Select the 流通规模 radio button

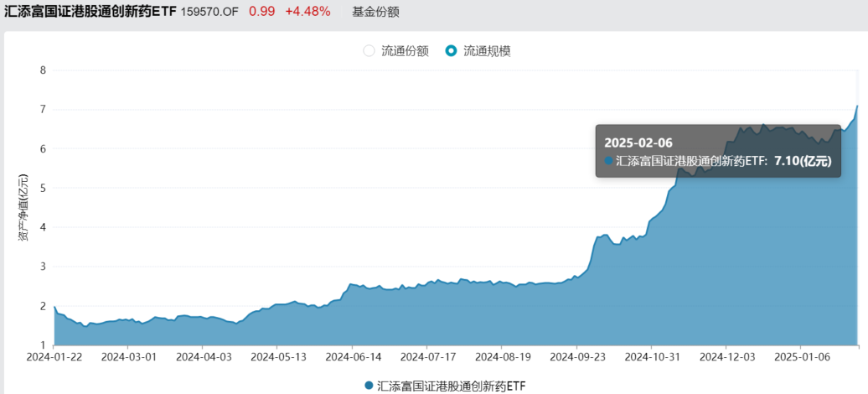coord(451,51)
